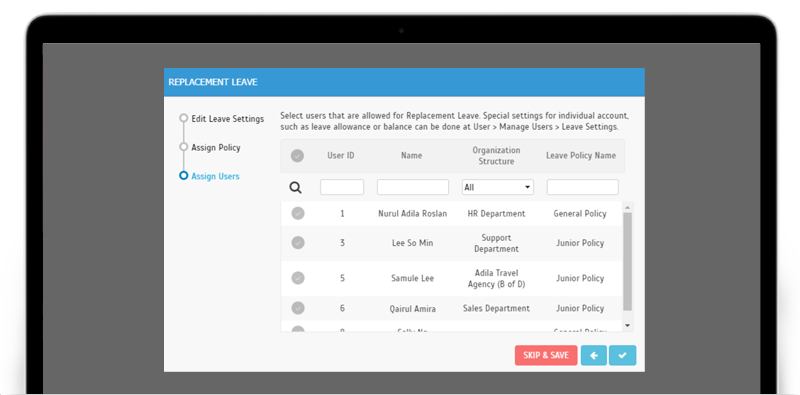The image size is (800, 395).
Task: Click the checkmark confirm button
Action: click(x=622, y=356)
